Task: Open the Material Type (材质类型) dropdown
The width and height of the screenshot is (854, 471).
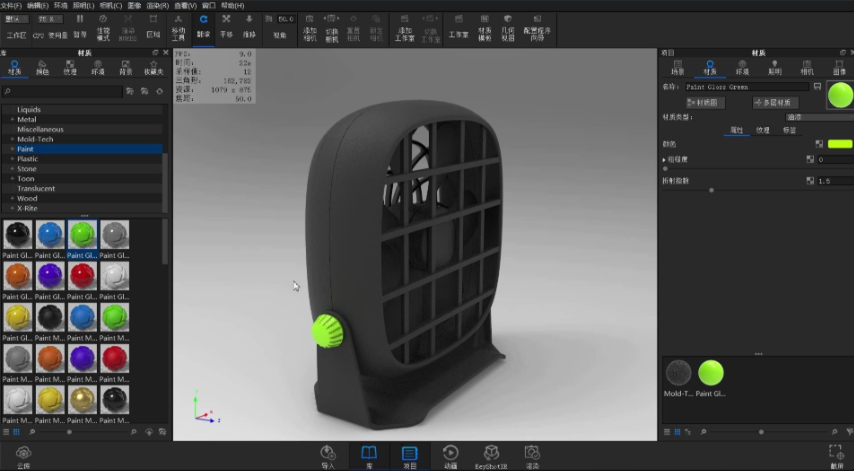Action: point(819,117)
